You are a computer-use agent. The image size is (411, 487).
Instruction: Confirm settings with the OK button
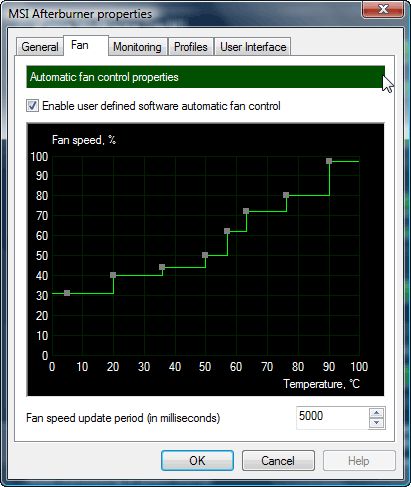tap(197, 461)
